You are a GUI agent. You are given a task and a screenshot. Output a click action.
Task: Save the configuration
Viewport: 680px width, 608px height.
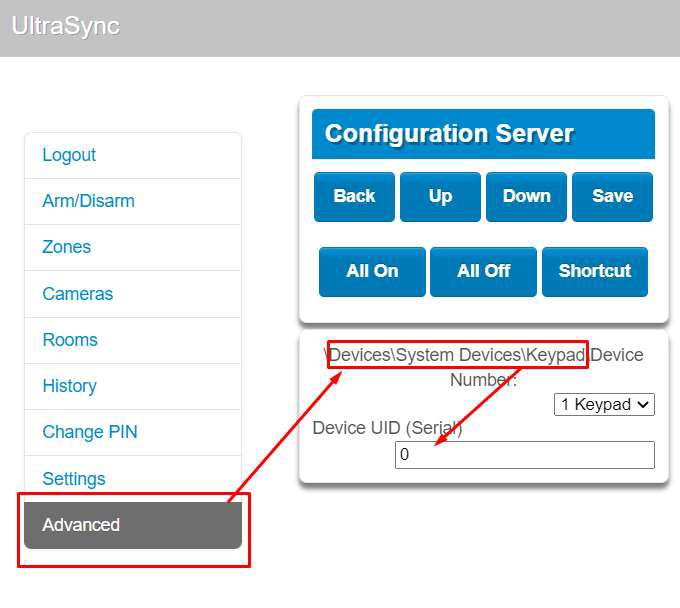point(612,196)
